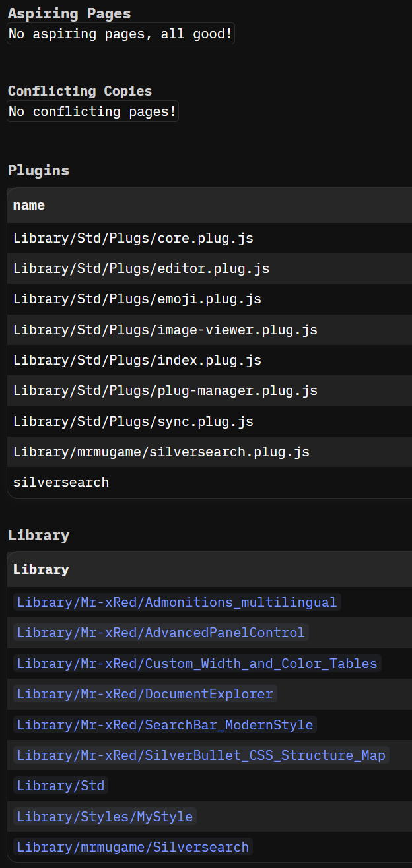Open Library/mrmugame/Silversearch link
412x868 pixels.
tap(133, 847)
